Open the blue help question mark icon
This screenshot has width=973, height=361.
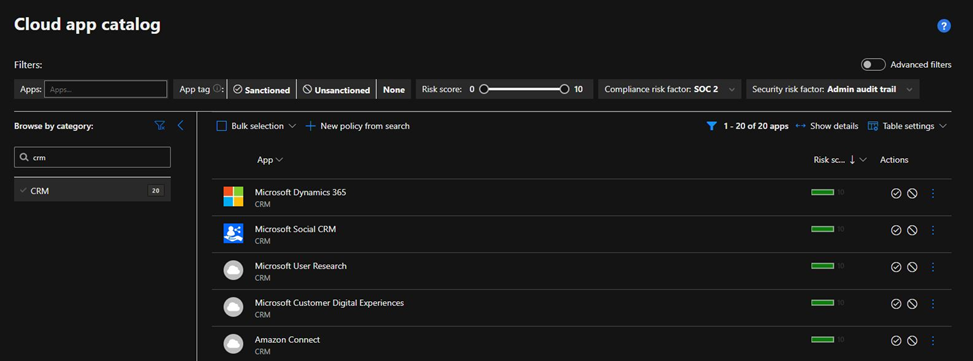(944, 25)
